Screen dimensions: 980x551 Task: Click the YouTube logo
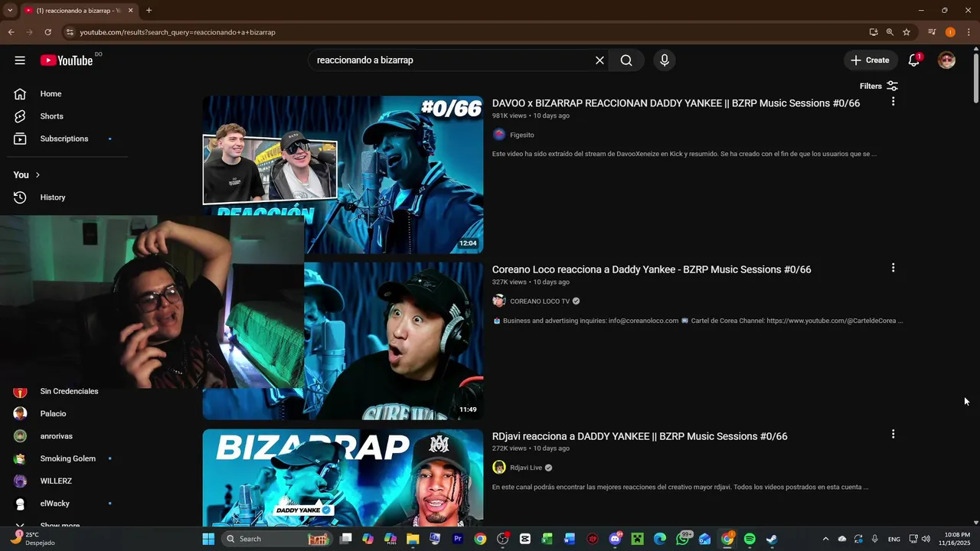[x=67, y=60]
